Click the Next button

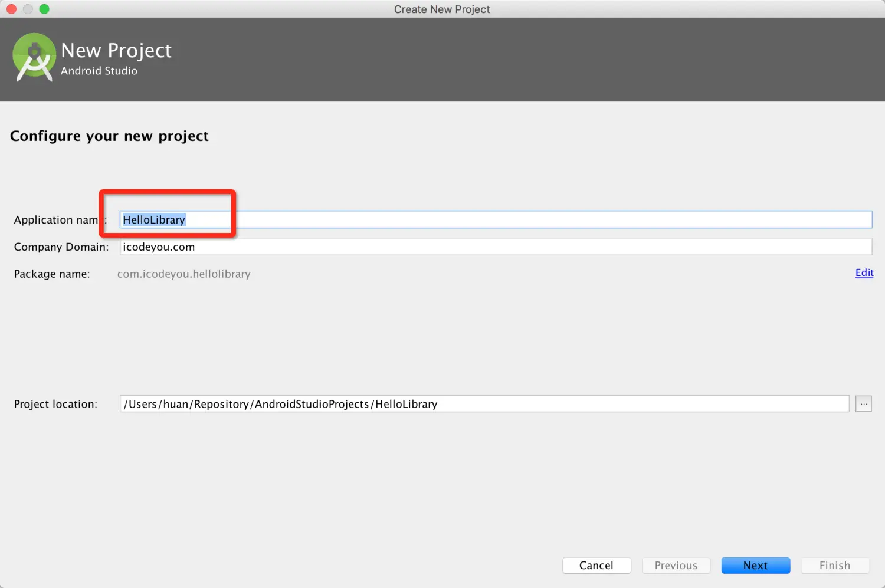756,566
